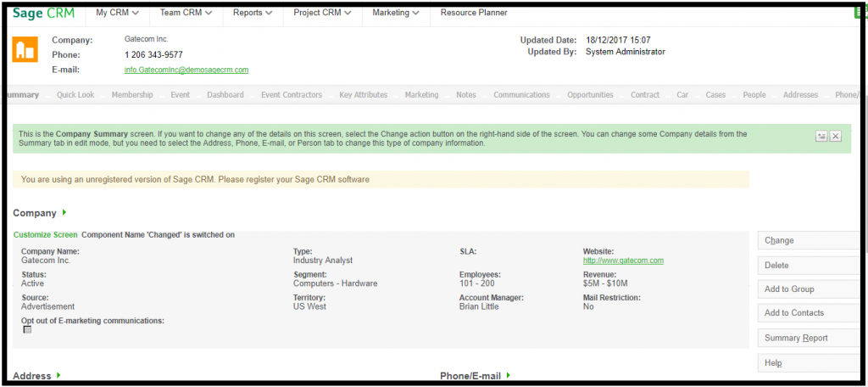Click the Change action button

(x=808, y=241)
